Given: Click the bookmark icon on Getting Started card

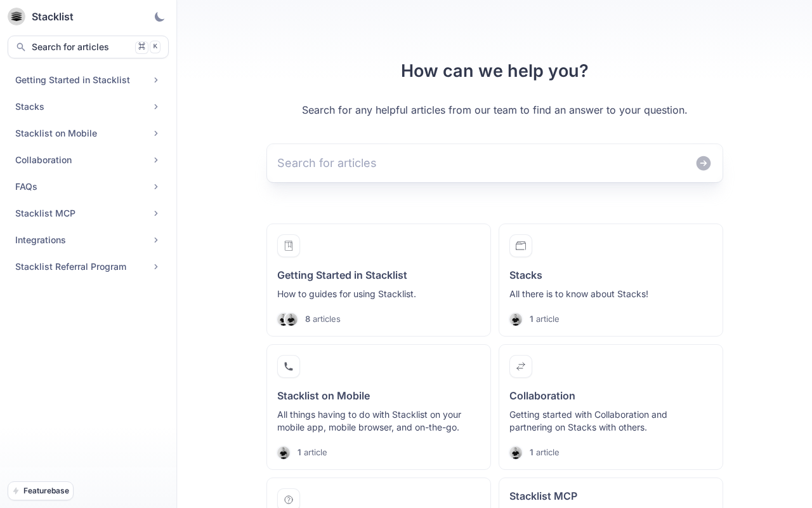Looking at the screenshot, I should tap(289, 246).
